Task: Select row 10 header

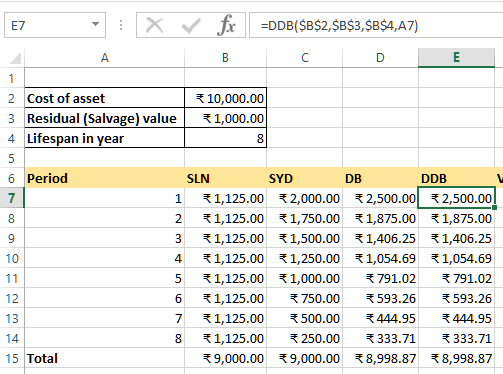Action: coord(12,258)
